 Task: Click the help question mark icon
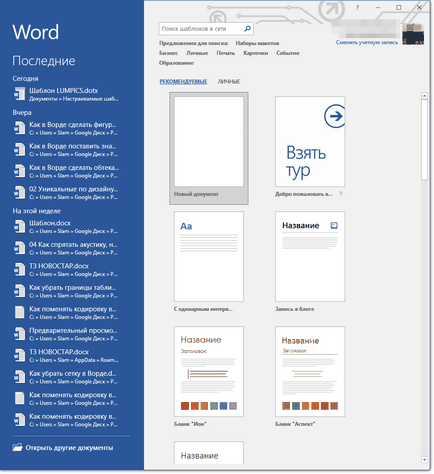click(x=357, y=7)
